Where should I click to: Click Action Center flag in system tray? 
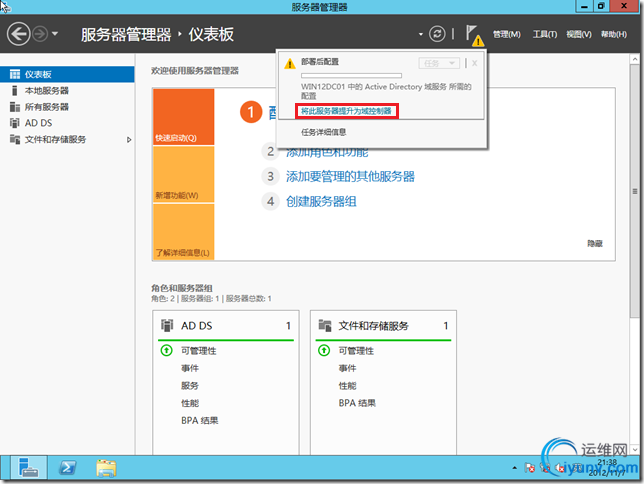click(529, 468)
